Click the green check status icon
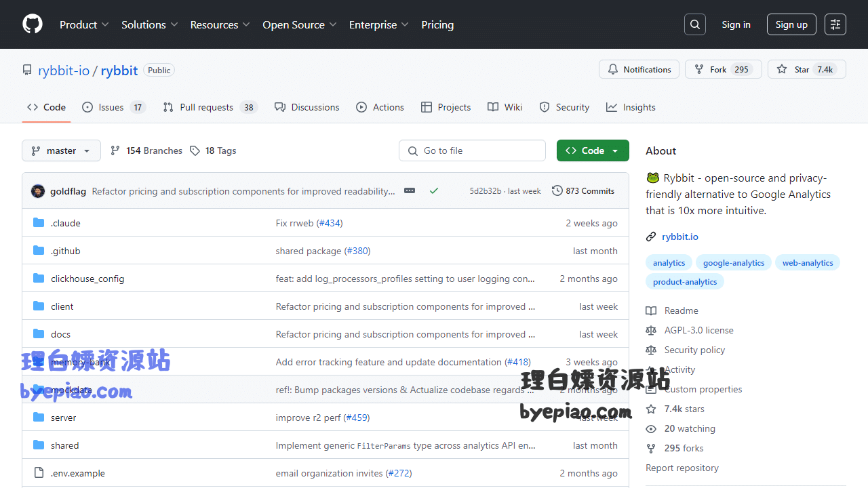The width and height of the screenshot is (868, 488). (x=434, y=191)
